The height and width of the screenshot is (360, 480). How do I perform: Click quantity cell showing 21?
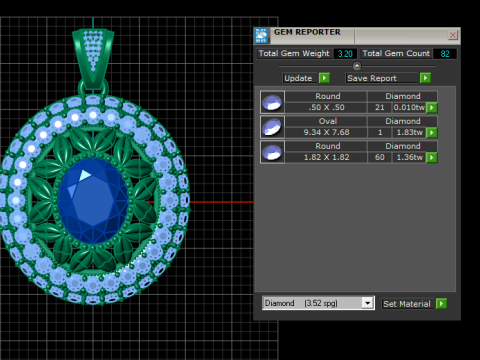[x=380, y=108]
